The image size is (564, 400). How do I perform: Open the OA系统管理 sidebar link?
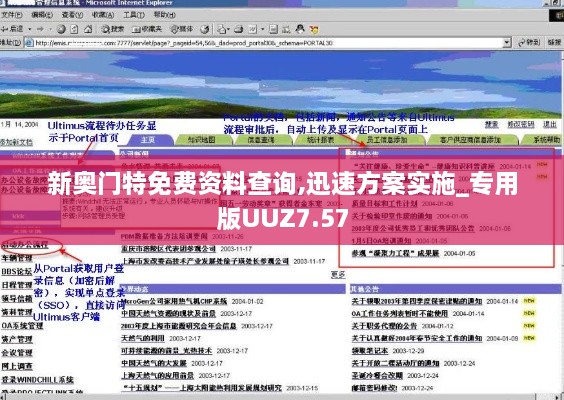pyautogui.click(x=22, y=326)
